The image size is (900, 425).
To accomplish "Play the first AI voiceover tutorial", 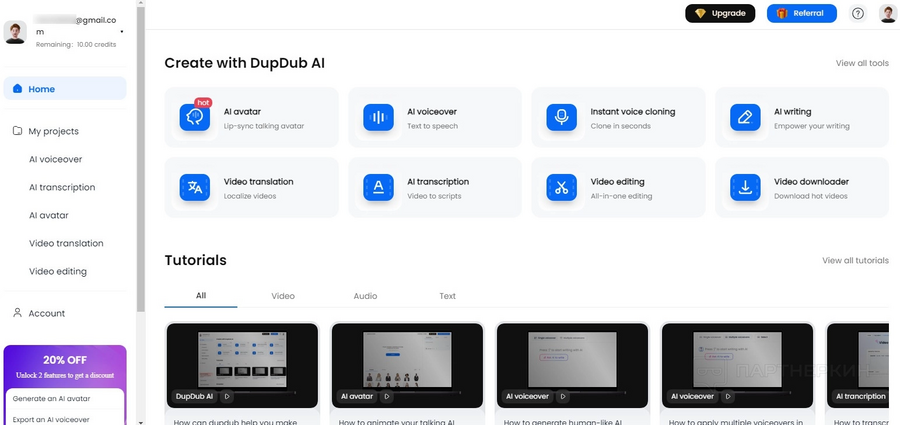I will [563, 396].
